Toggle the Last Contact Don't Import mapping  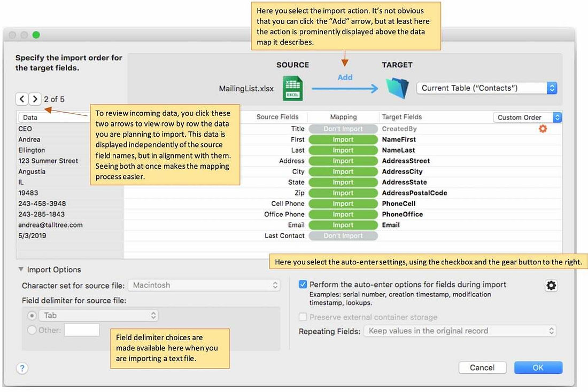click(x=343, y=236)
